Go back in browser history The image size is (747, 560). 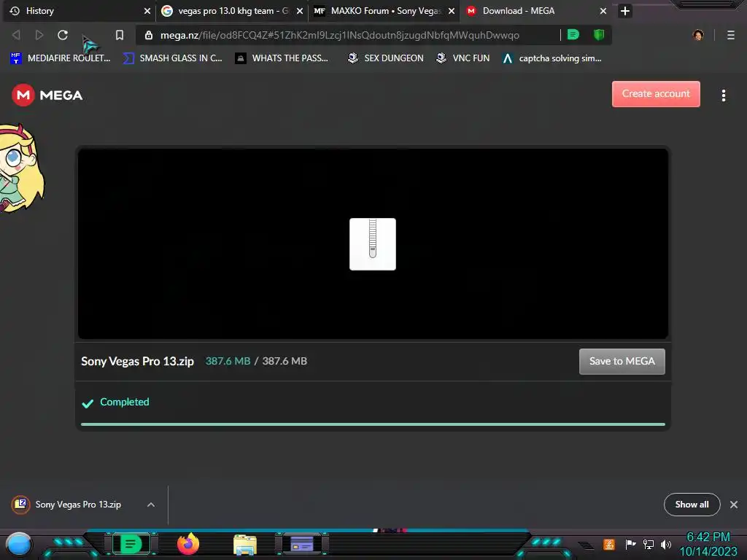(16, 35)
